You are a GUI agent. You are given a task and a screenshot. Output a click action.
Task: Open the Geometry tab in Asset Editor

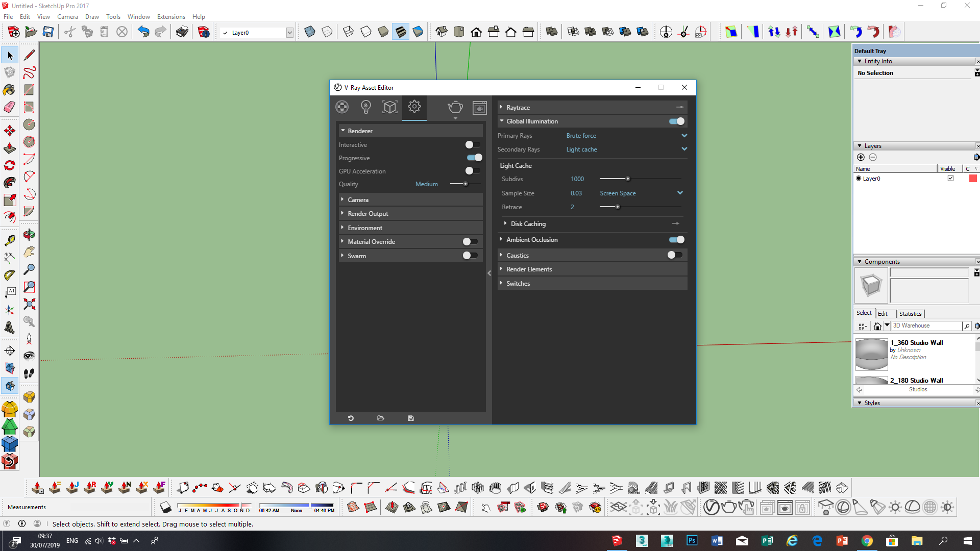coord(390,107)
